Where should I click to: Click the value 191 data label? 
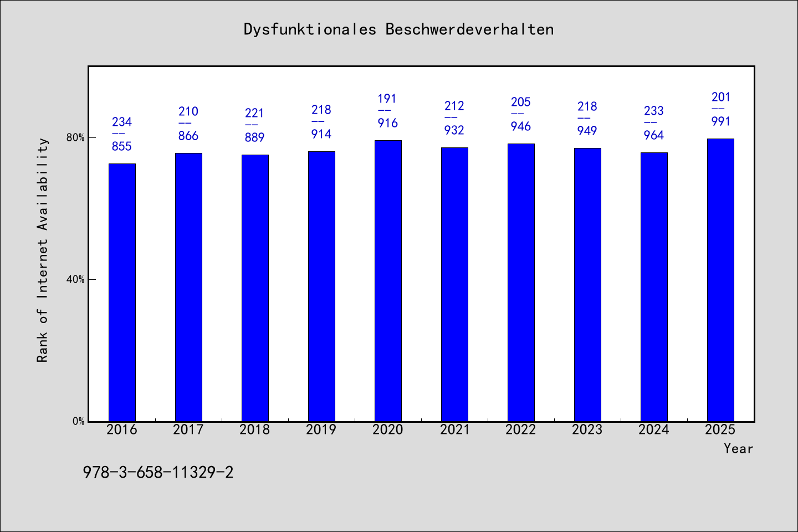point(387,99)
